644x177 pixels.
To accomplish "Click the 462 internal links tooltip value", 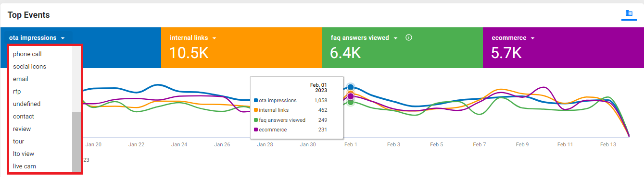I will [x=323, y=110].
